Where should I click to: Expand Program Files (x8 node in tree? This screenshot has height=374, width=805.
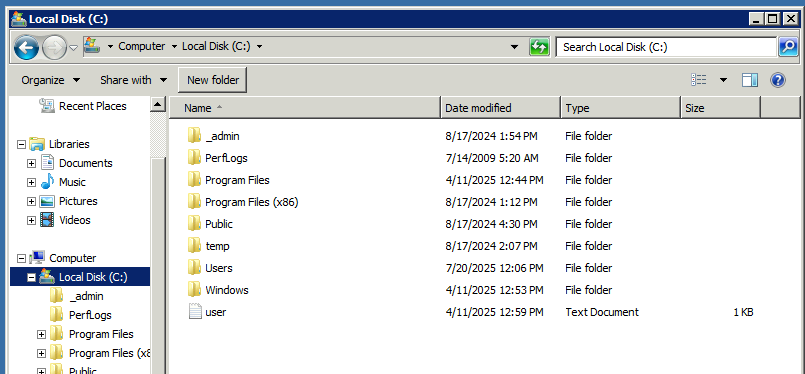[x=42, y=353]
